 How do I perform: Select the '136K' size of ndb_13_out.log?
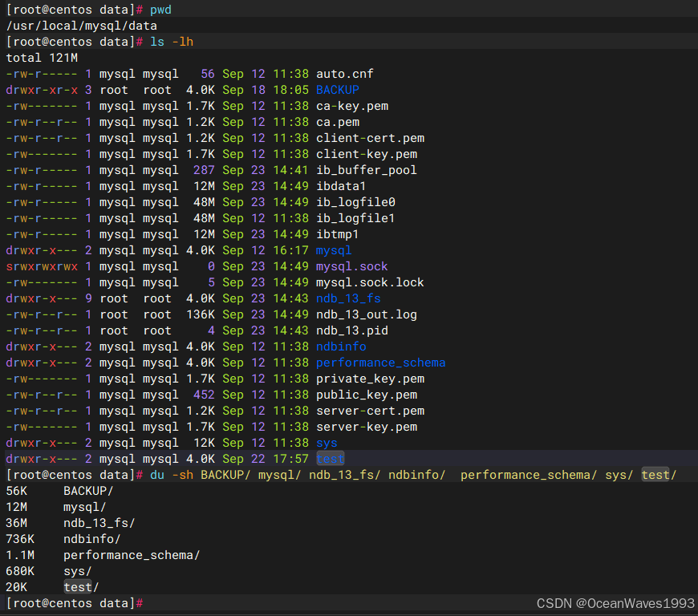coord(201,314)
